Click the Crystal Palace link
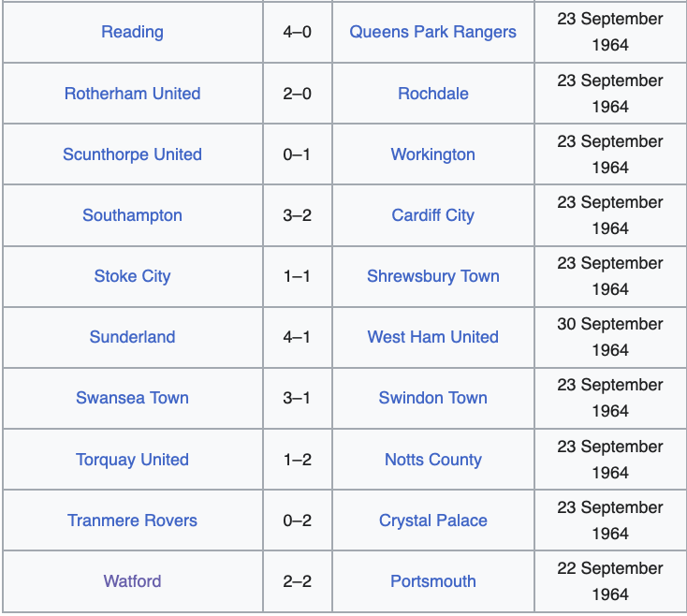 pos(432,521)
